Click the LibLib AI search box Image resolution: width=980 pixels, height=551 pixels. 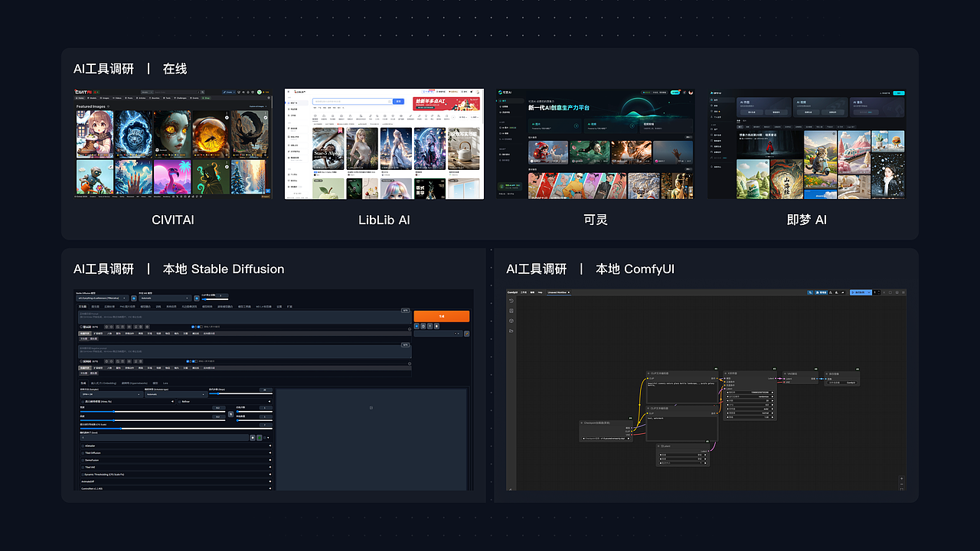pos(352,101)
